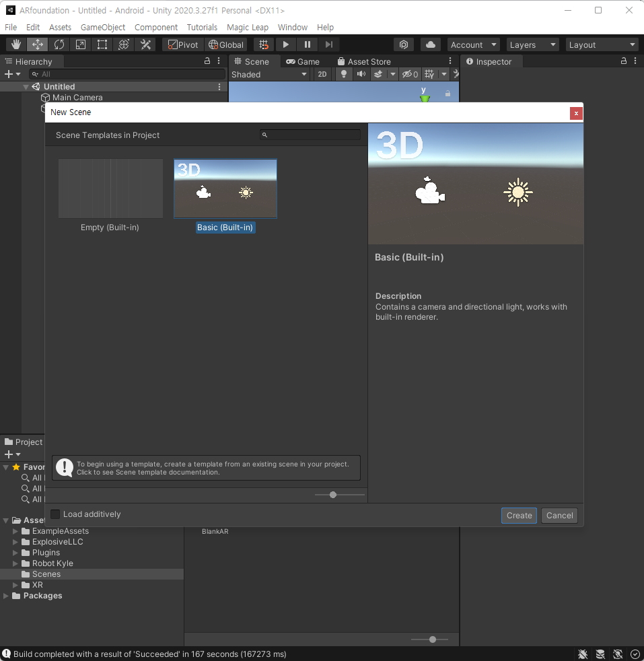The width and height of the screenshot is (644, 661).
Task: Open Scene grid settings dropdown arrow
Action: pyautogui.click(x=444, y=74)
